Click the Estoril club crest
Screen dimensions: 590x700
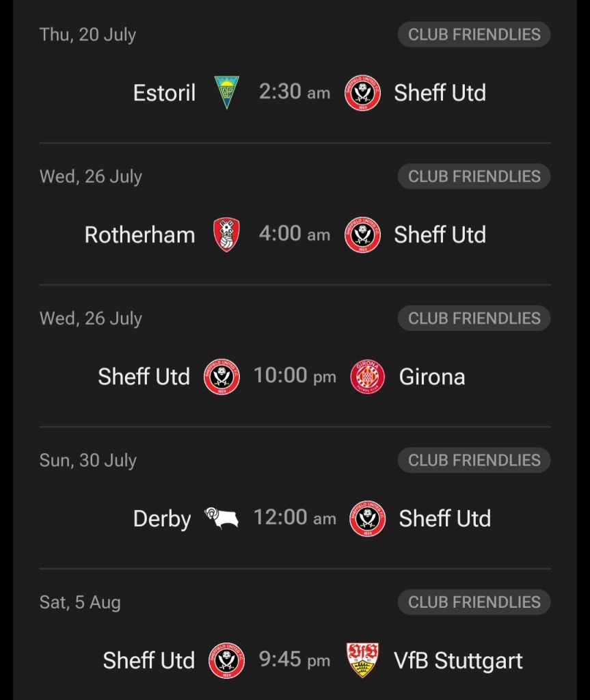[x=226, y=93]
